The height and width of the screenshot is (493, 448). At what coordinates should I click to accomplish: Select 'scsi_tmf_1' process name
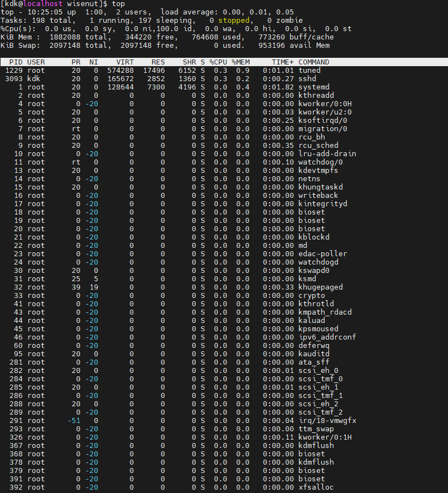pyautogui.click(x=321, y=395)
